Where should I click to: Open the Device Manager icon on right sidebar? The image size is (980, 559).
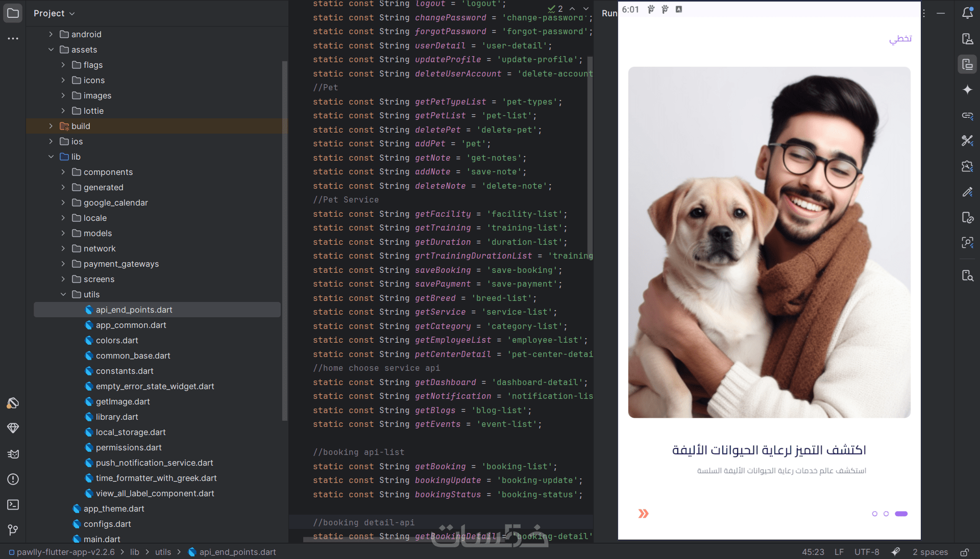tap(967, 39)
